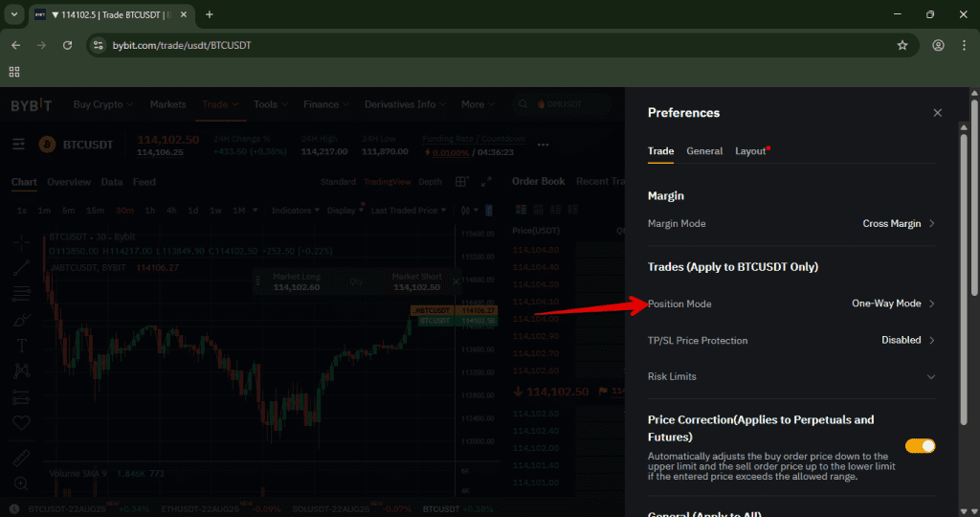Open the Chrome apps grid icon
Image resolution: width=980 pixels, height=517 pixels.
(x=14, y=72)
